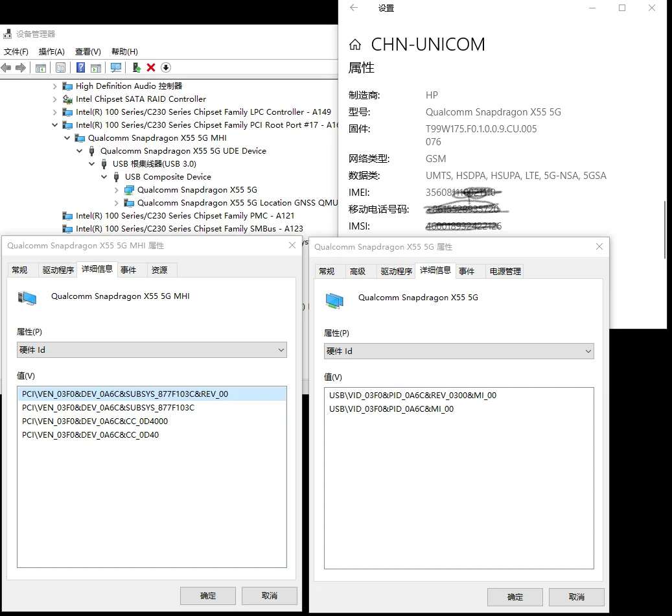Select the PCI hardware ID ending CC_0D40
This screenshot has width=672, height=616.
152,435
